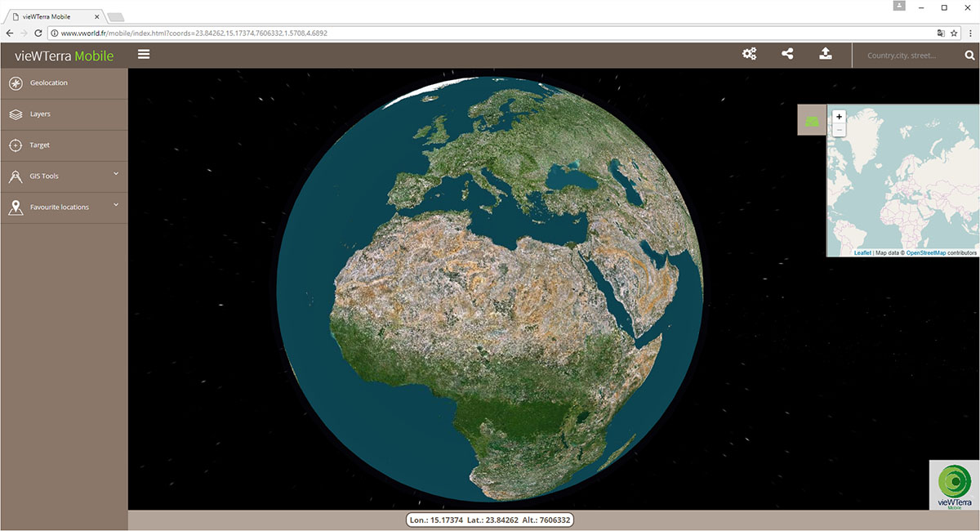Select the vieWTerra Mobile browser tab
The image size is (980, 531).
click(54, 16)
